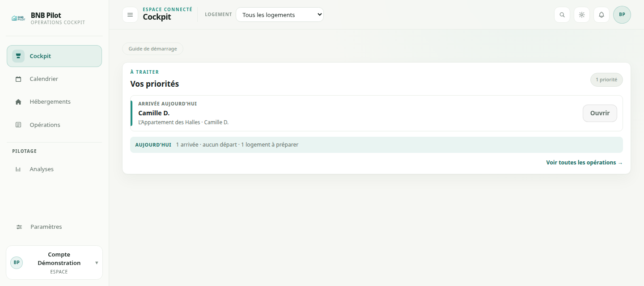This screenshot has height=286, width=644.
Task: Click the Opérations list icon
Action: point(18,125)
